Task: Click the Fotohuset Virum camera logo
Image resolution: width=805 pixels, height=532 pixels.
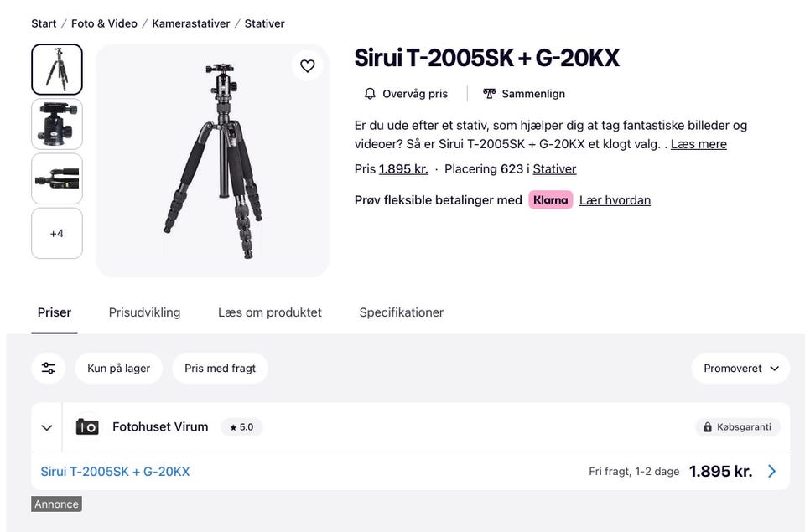Action: click(x=87, y=427)
